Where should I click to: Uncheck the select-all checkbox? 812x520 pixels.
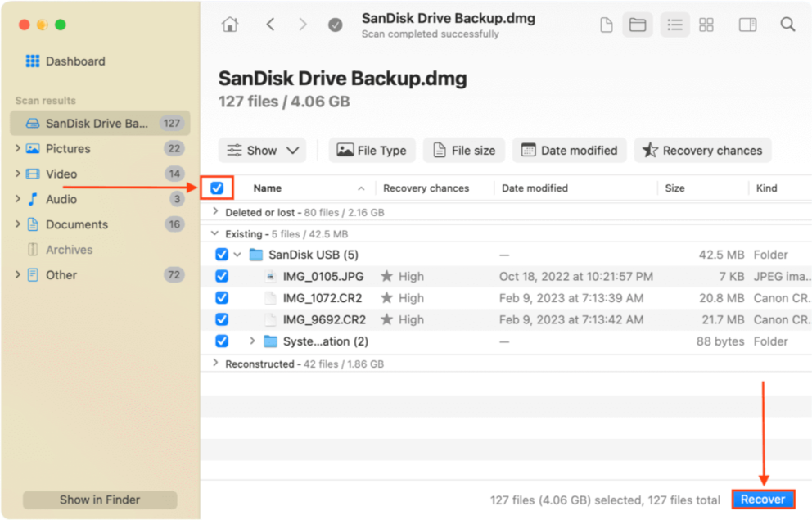[x=217, y=188]
